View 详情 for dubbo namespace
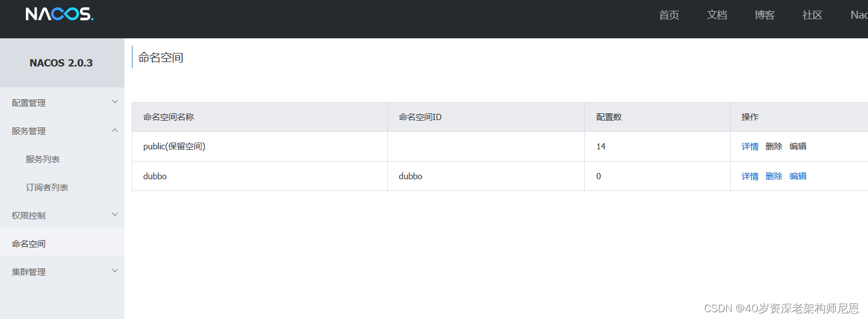 750,176
